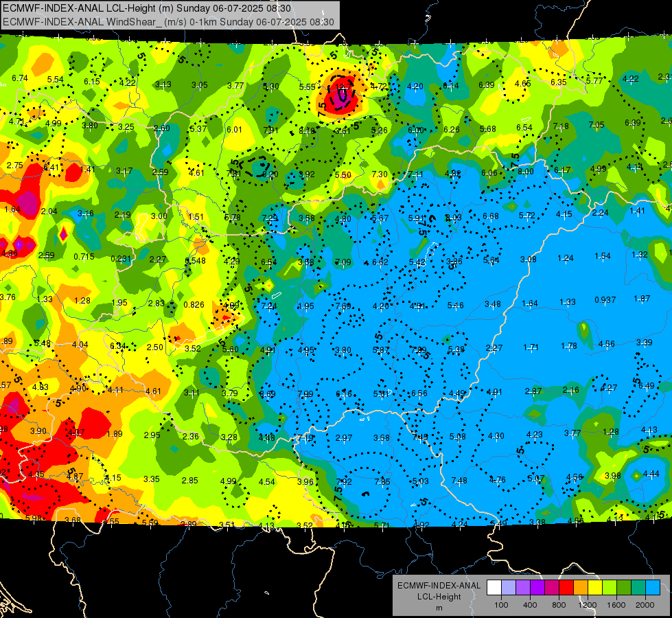This screenshot has height=618, width=672.
Task: Click the wind shear value 6.49
Action: (x=647, y=386)
